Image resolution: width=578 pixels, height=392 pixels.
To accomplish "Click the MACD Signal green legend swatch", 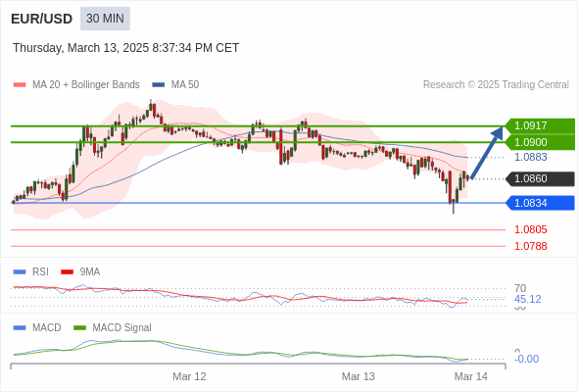I will (x=79, y=328).
